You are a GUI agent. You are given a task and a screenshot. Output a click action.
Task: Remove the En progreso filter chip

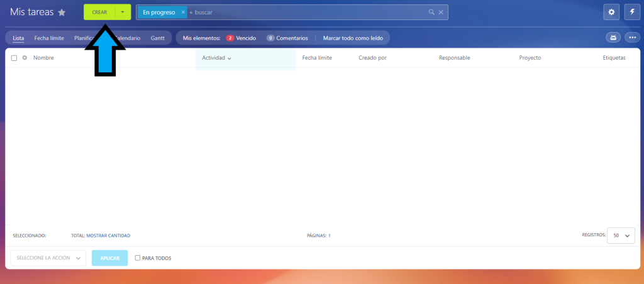[183, 12]
